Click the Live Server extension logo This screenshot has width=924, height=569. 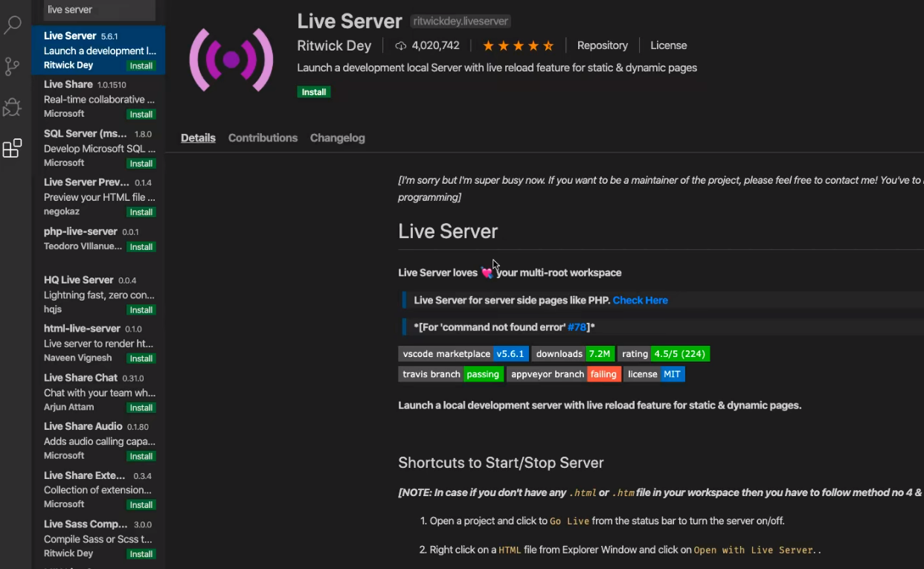coord(231,60)
